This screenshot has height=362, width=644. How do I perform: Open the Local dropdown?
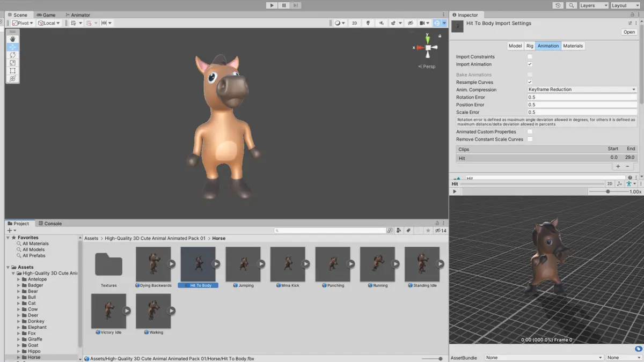click(49, 23)
